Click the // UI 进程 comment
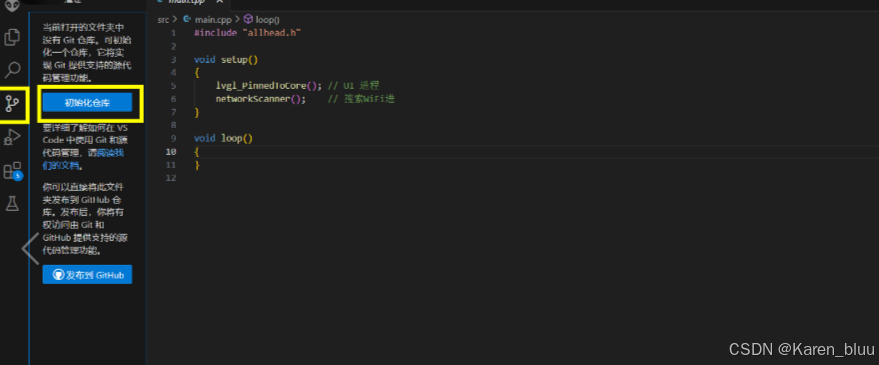The height and width of the screenshot is (365, 879). [354, 86]
